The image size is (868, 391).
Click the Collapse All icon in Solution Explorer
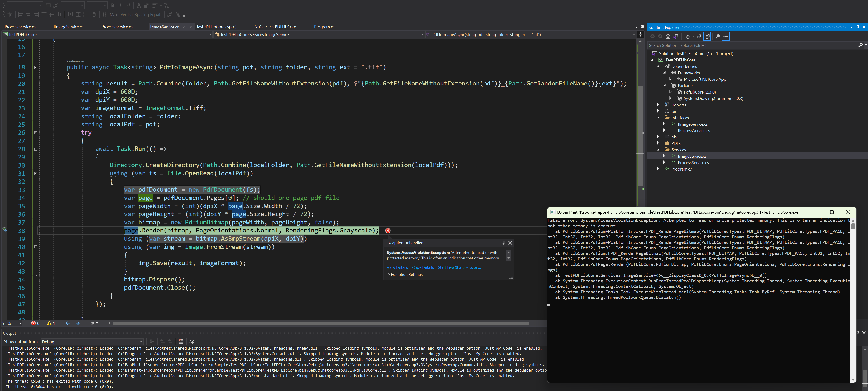(x=699, y=36)
